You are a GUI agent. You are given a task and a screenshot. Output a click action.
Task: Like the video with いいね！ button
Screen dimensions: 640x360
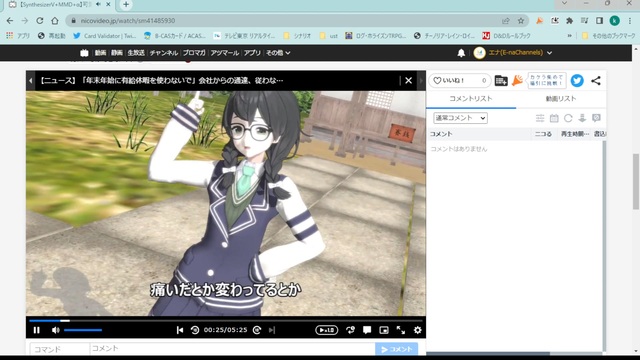pyautogui.click(x=459, y=80)
